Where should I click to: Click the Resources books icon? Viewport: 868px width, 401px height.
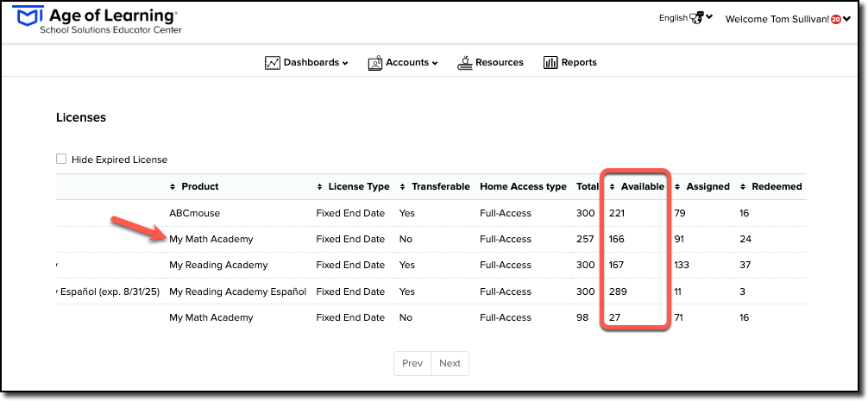coord(465,62)
